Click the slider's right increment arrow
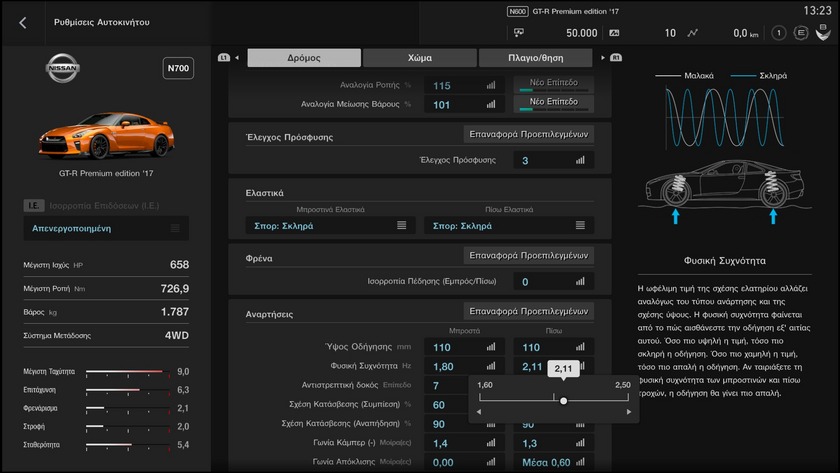Image resolution: width=840 pixels, height=473 pixels. (628, 412)
